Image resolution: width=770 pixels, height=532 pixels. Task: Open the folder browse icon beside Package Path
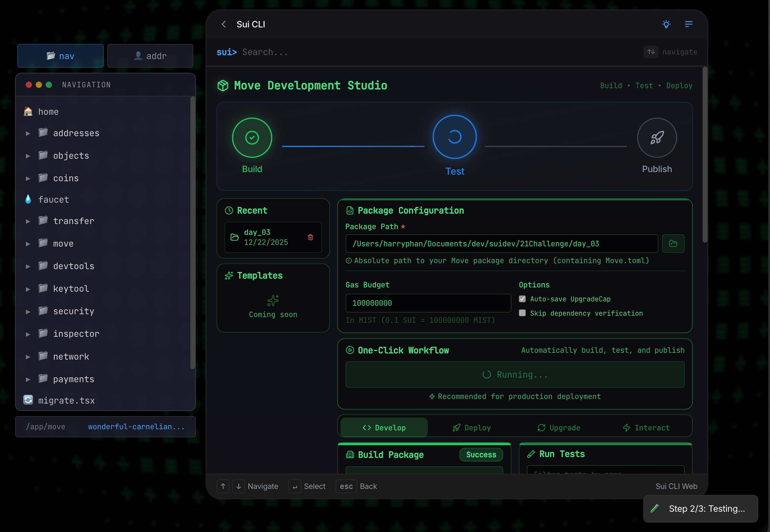click(673, 243)
